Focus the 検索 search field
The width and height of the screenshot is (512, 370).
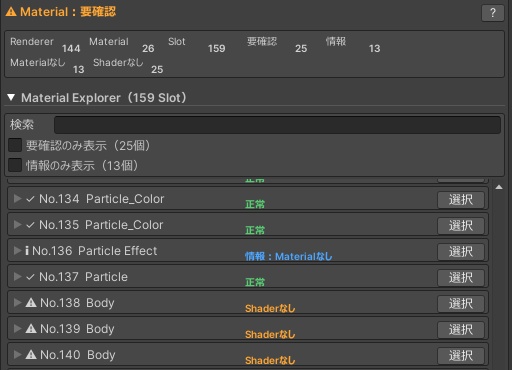(x=277, y=125)
